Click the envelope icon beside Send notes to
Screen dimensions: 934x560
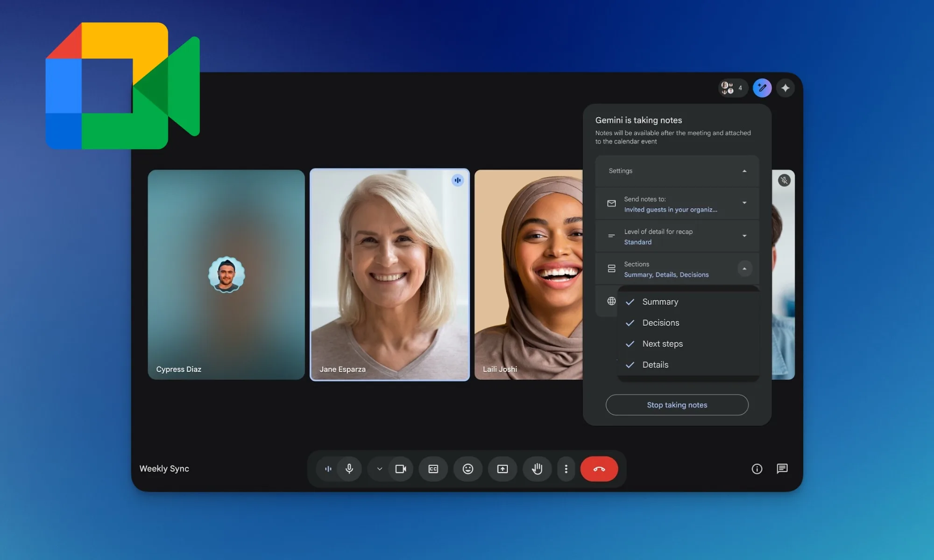(x=611, y=203)
